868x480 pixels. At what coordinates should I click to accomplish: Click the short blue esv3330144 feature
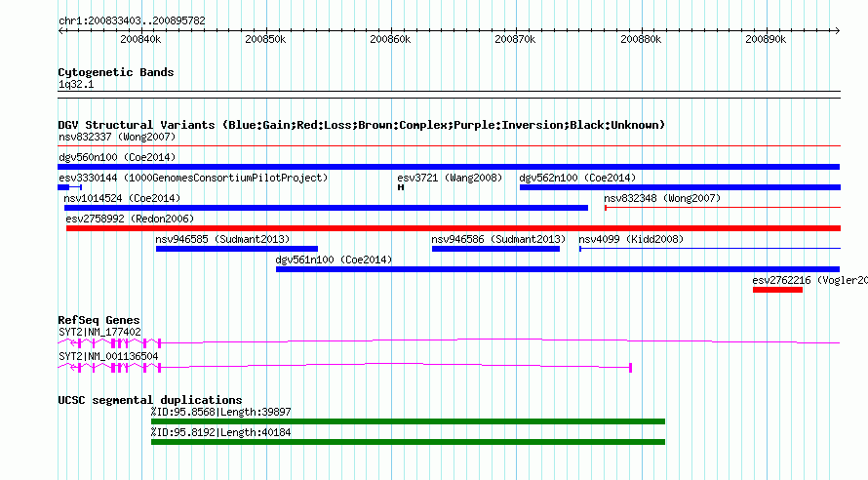[70, 187]
